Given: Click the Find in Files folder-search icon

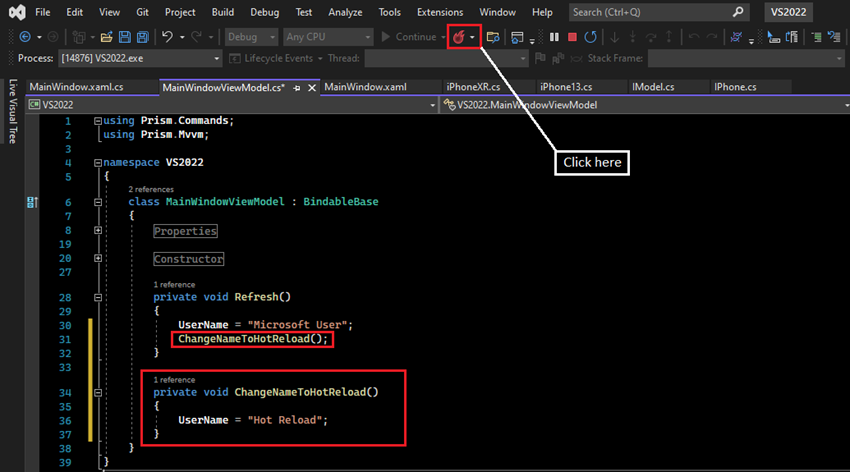Looking at the screenshot, I should (x=493, y=37).
